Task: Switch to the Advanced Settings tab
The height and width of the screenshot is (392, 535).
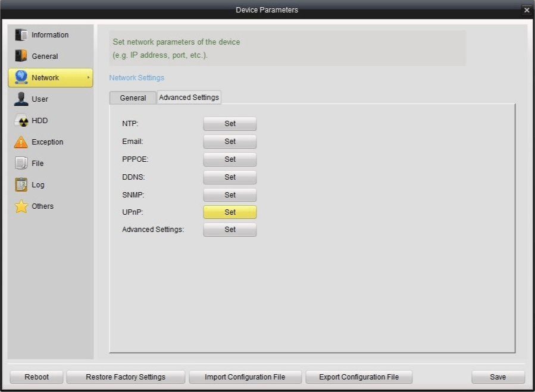Action: [189, 97]
